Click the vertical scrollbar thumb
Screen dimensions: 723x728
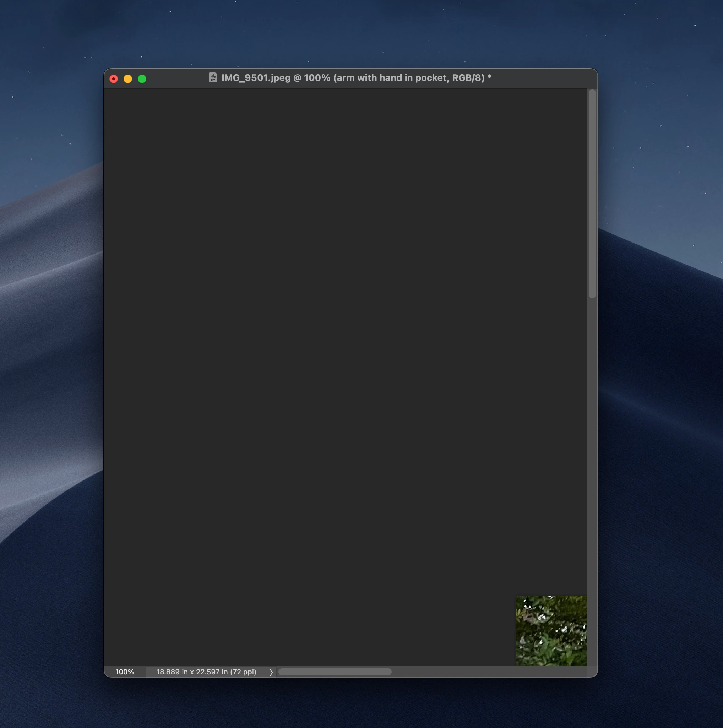592,194
